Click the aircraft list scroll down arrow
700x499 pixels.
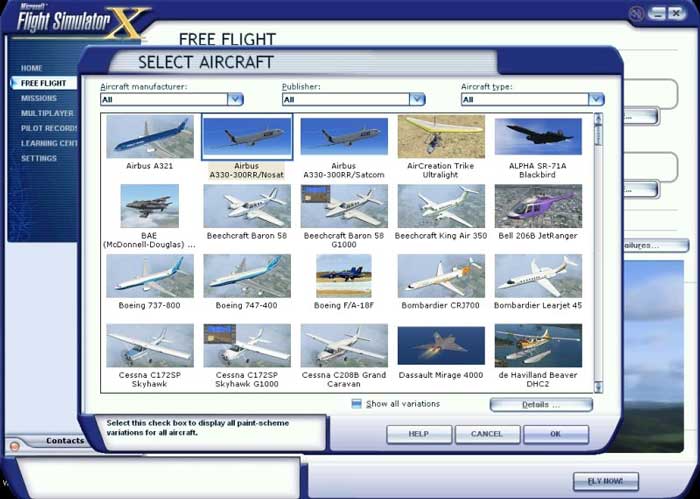599,387
